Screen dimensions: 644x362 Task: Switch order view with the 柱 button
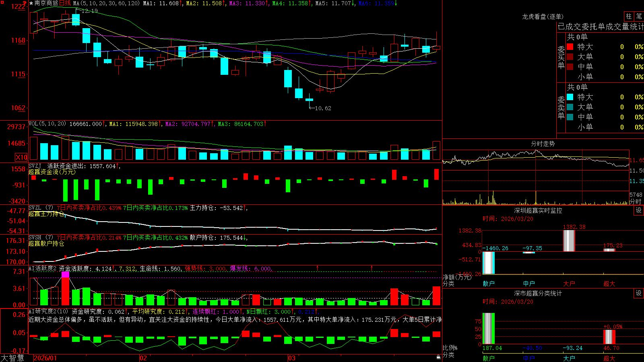click(x=629, y=16)
